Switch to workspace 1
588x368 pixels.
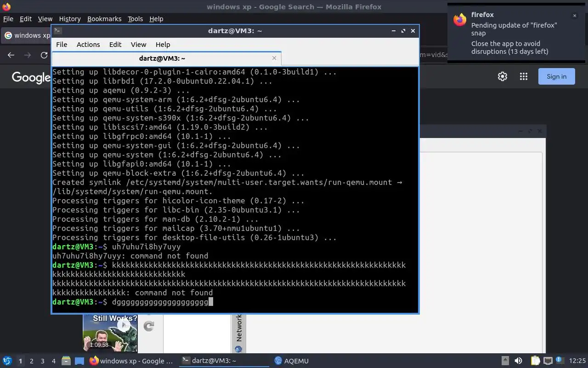coord(20,361)
